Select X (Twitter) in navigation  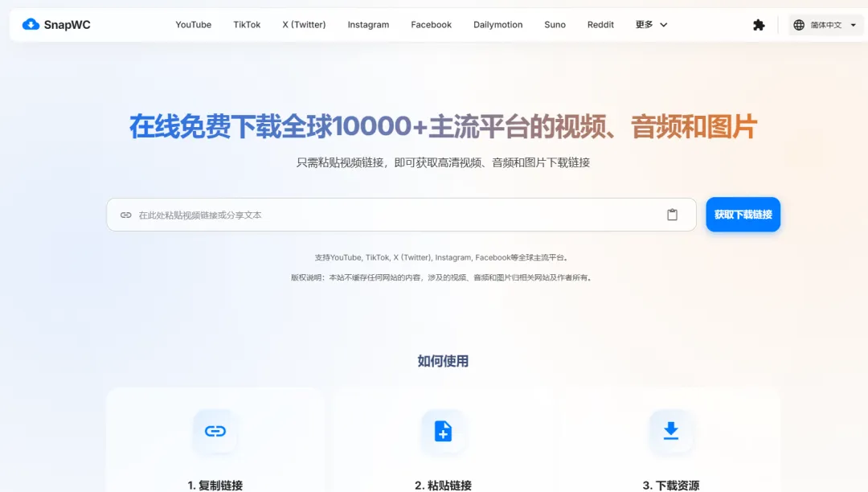pos(304,25)
